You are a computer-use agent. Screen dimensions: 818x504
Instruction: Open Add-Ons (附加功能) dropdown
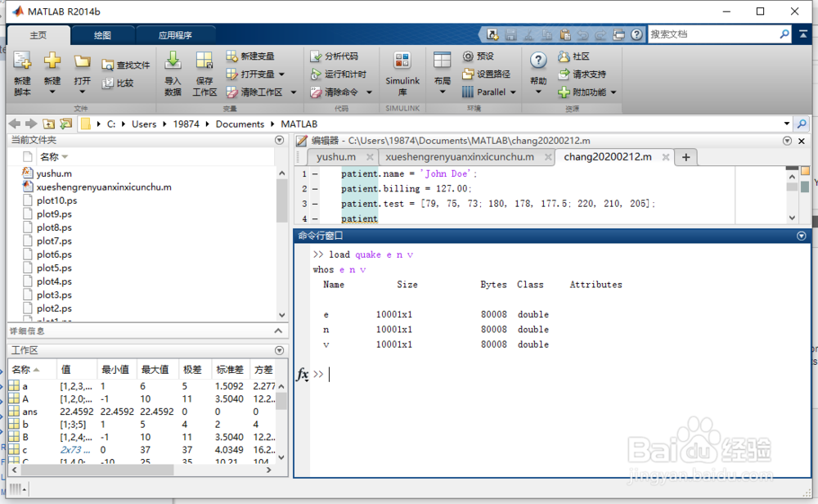click(x=613, y=92)
